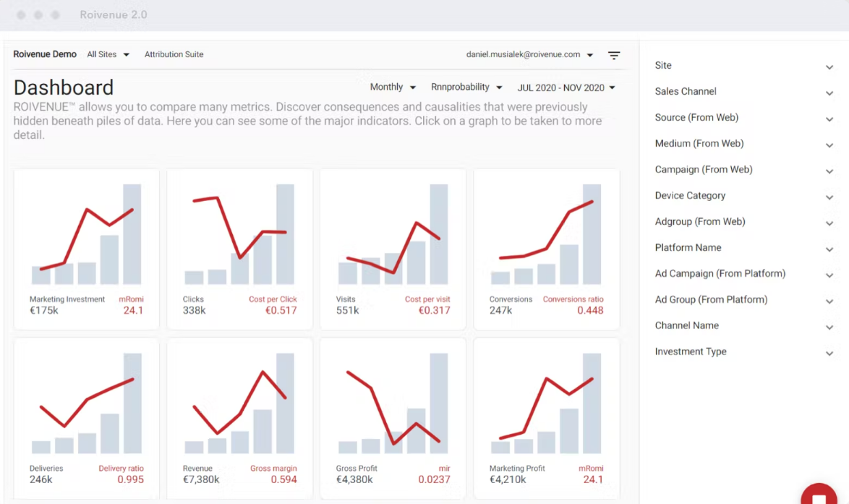The width and height of the screenshot is (849, 504).
Task: Open the Monthly period dropdown
Action: coord(393,87)
